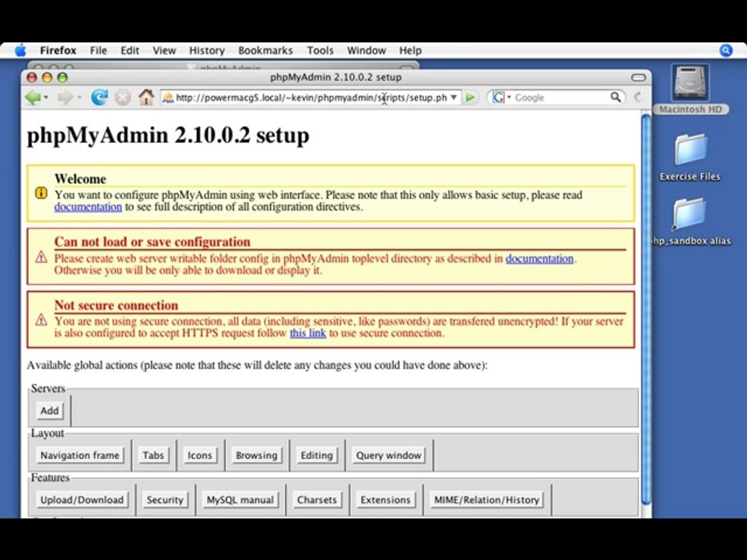Viewport: 747px width, 560px height.
Task: Reload the page with the refresh icon
Action: (99, 98)
